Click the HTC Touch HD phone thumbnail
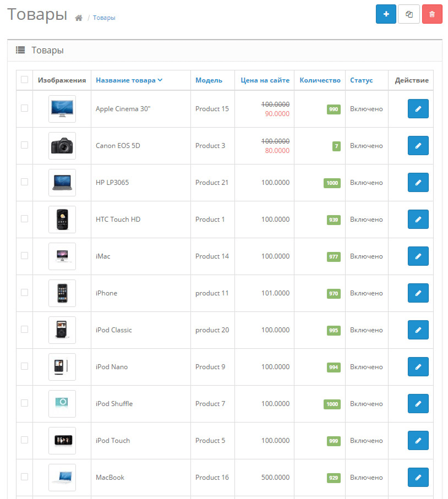Viewport: 448px width, 499px height. click(62, 220)
